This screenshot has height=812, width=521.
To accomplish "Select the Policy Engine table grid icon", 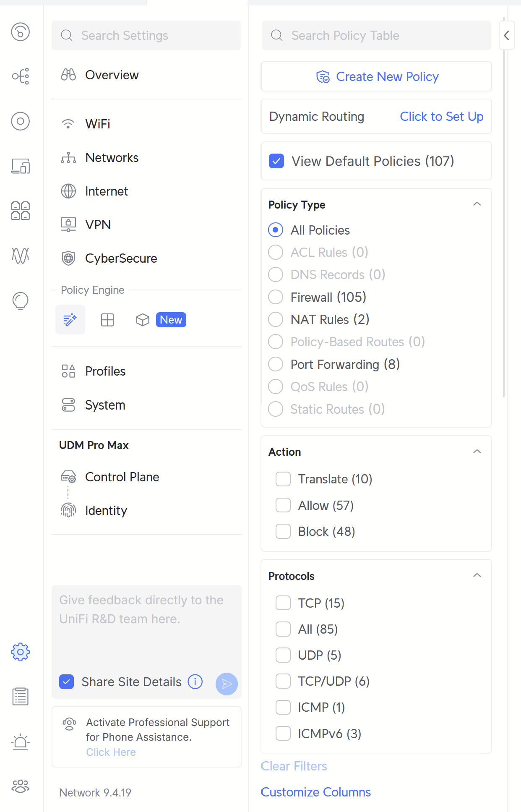I will click(x=107, y=320).
